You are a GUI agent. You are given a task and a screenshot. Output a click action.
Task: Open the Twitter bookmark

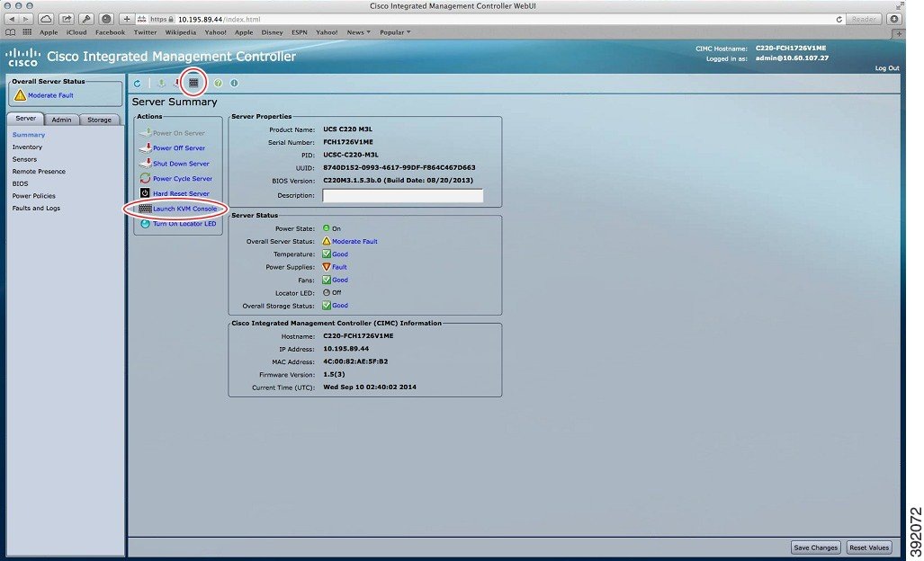145,32
